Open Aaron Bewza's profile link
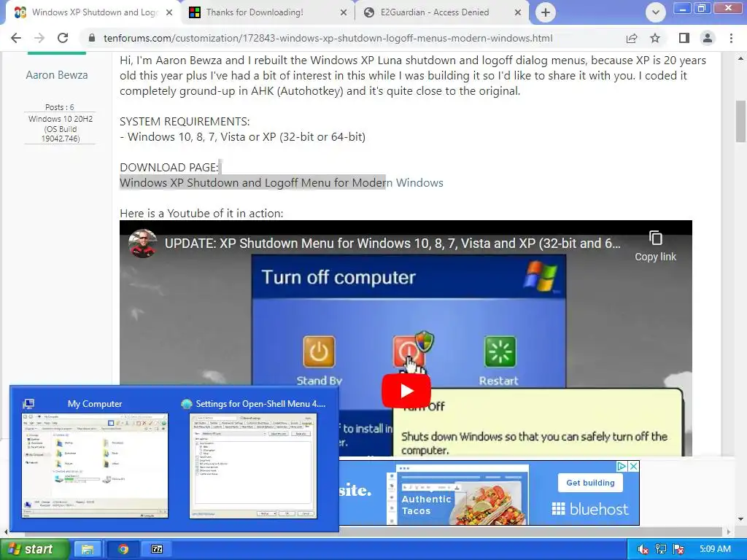This screenshot has height=560, width=747. coord(57,75)
